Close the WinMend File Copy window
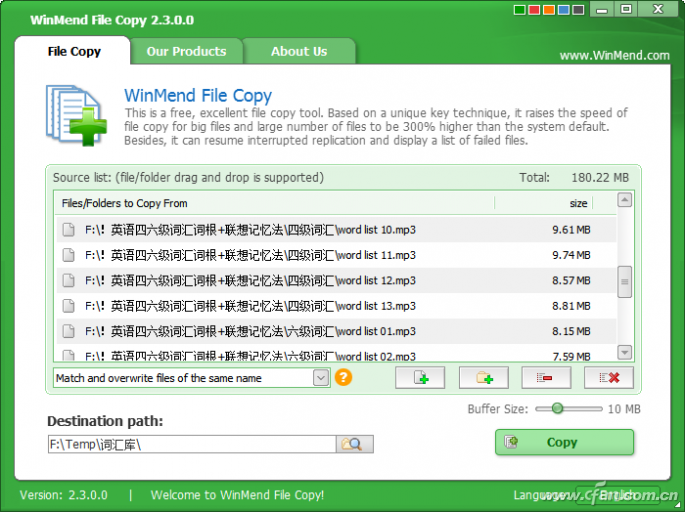 (x=658, y=9)
